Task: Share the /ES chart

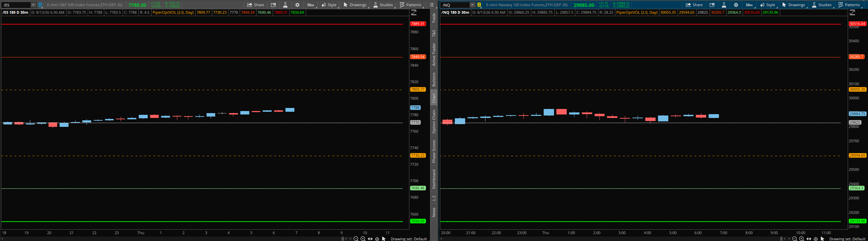Action: [255, 5]
